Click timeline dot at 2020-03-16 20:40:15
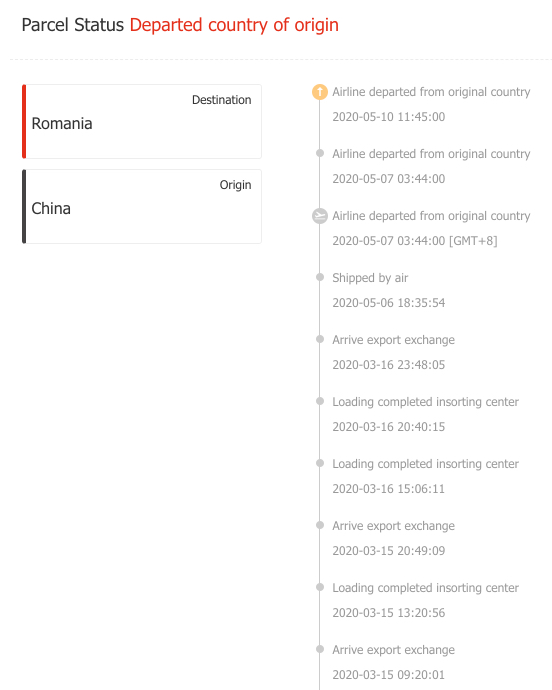 click(320, 401)
